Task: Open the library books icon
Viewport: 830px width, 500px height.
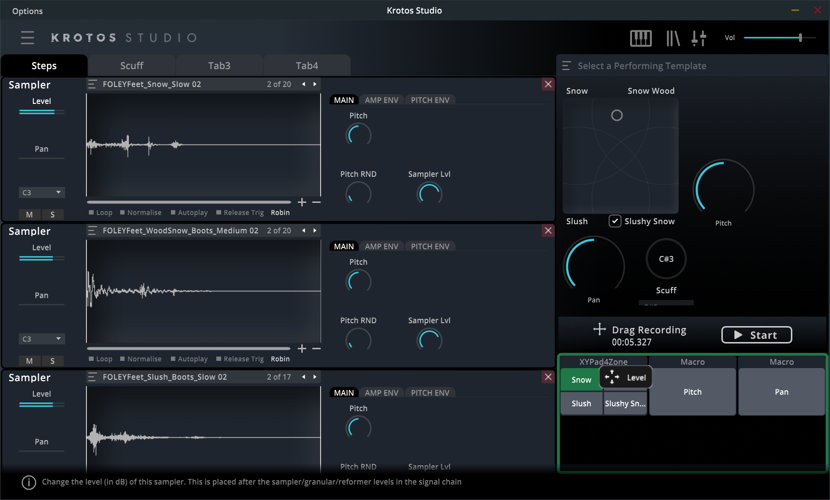Action: pos(673,38)
